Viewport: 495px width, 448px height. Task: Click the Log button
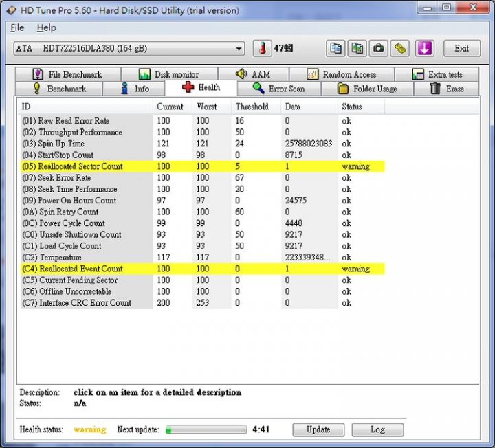click(377, 429)
